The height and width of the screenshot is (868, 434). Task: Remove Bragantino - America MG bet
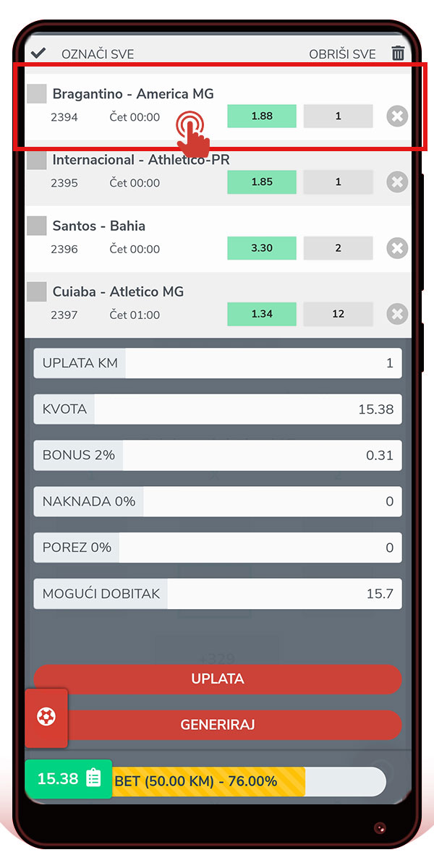click(x=396, y=116)
